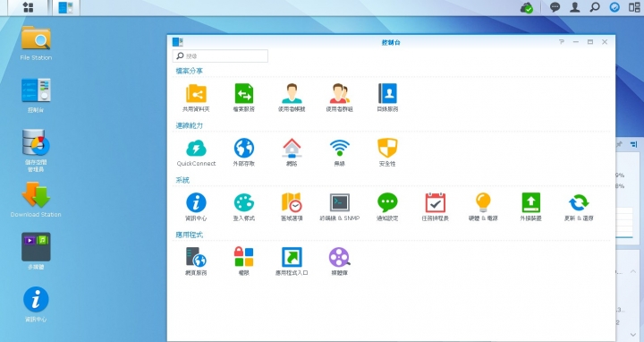This screenshot has width=644, height=342.
Task: Open 網頁服務 (Web Services) icon
Action: (196, 257)
